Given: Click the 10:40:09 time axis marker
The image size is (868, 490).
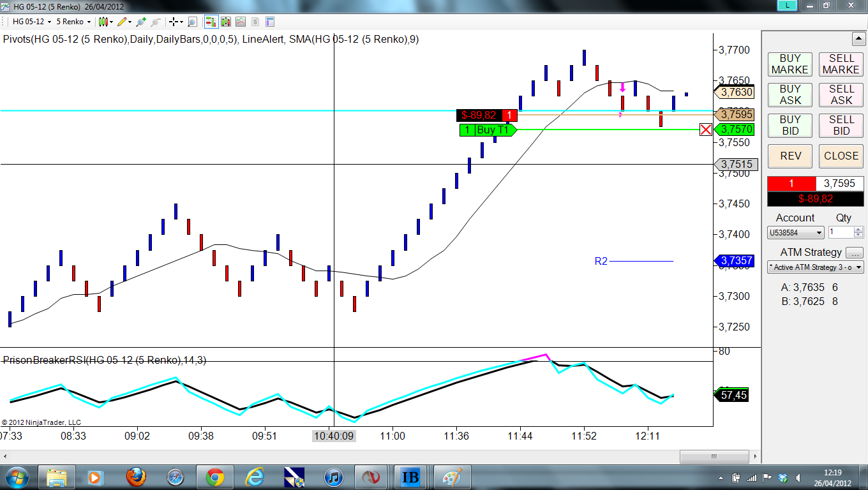Looking at the screenshot, I should pos(334,436).
